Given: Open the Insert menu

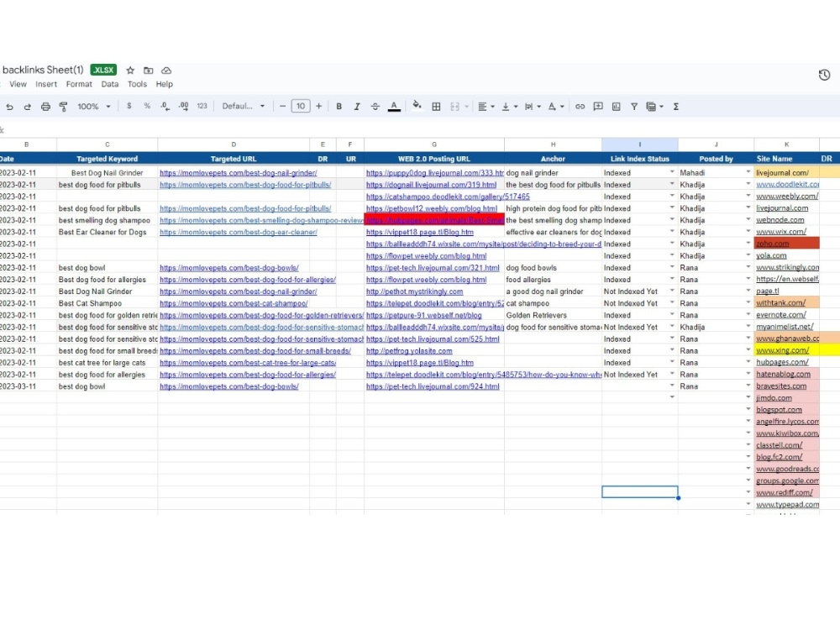Looking at the screenshot, I should point(46,84).
